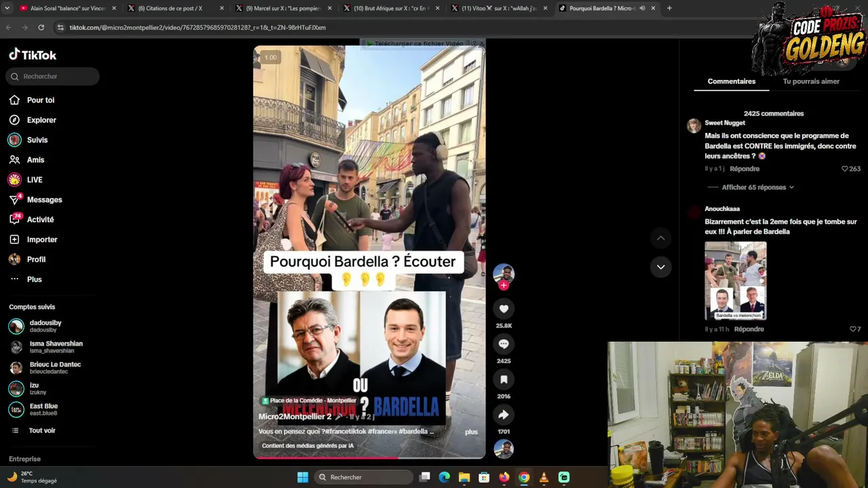Open VLC media player from the taskbar
This screenshot has height=488, width=868.
click(544, 477)
